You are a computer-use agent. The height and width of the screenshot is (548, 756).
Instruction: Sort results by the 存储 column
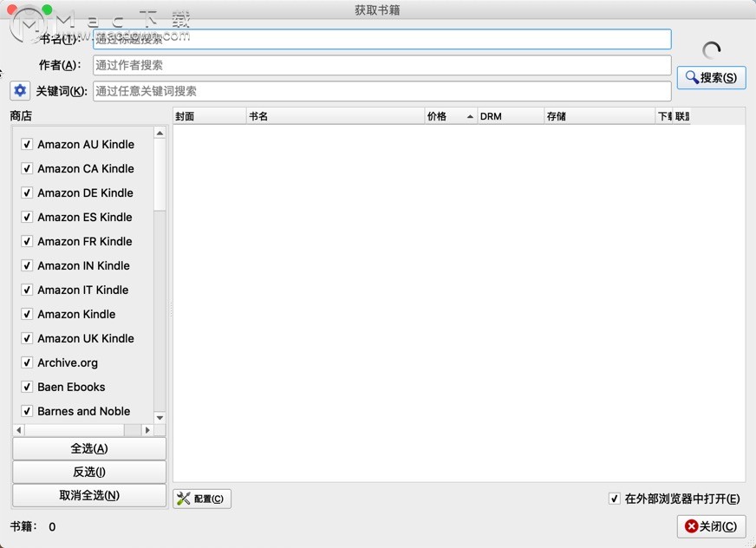[x=600, y=116]
